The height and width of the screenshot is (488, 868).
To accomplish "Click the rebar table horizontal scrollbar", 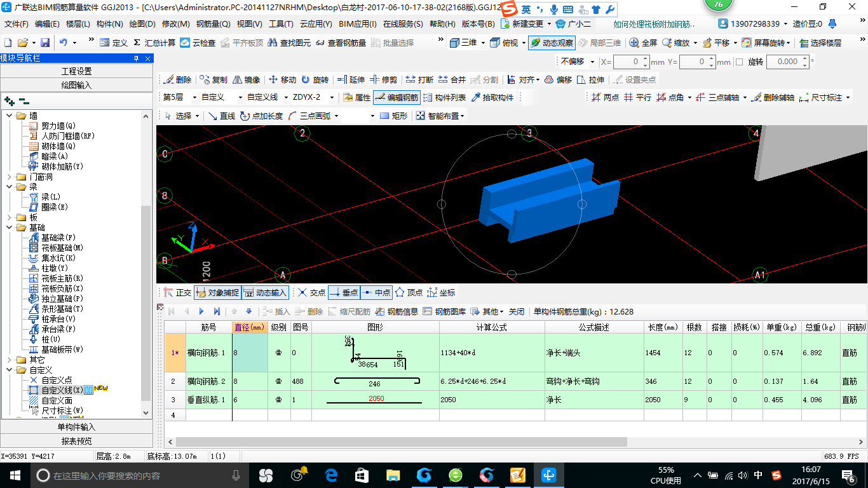I will click(x=402, y=442).
